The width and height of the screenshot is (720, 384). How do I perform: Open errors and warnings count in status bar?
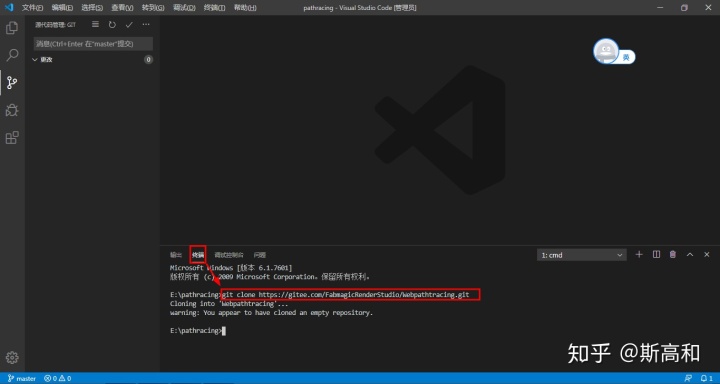click(57, 378)
